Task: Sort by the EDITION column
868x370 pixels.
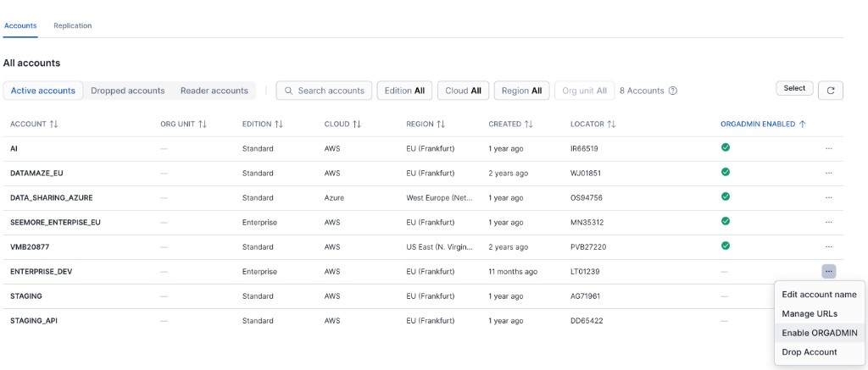Action: 263,124
